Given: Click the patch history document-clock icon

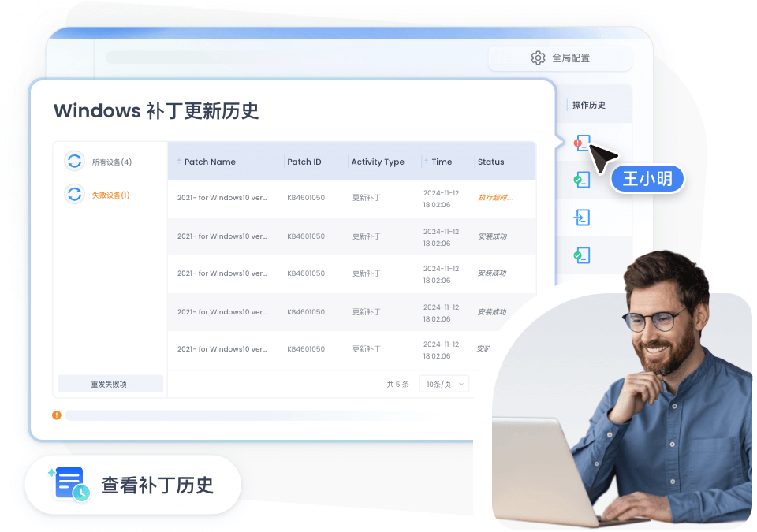Looking at the screenshot, I should coord(69,484).
